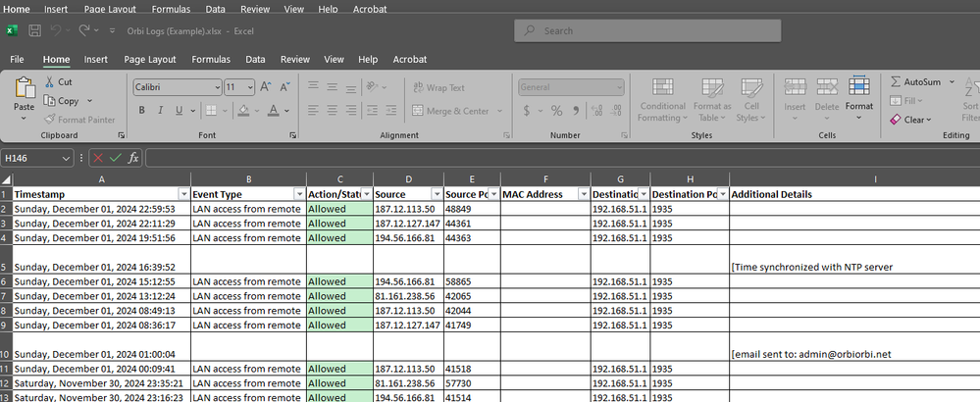Click Format Painter brush
The height and width of the screenshot is (402, 980).
(50, 120)
